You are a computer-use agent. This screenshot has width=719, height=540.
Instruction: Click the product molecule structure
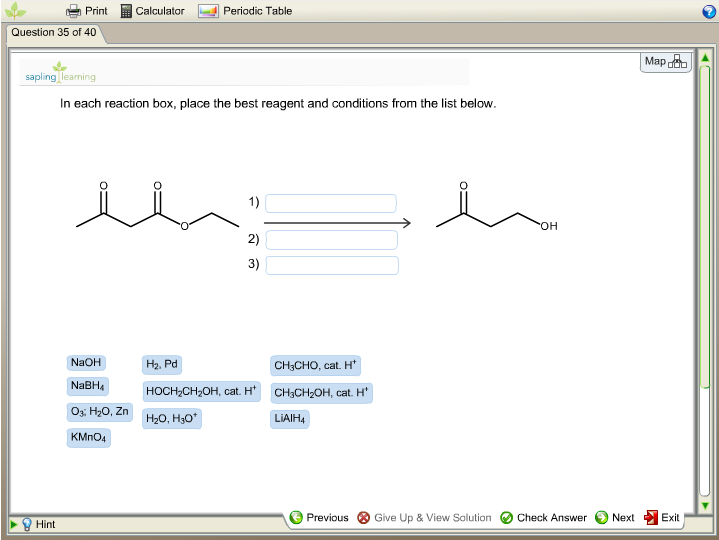point(497,206)
